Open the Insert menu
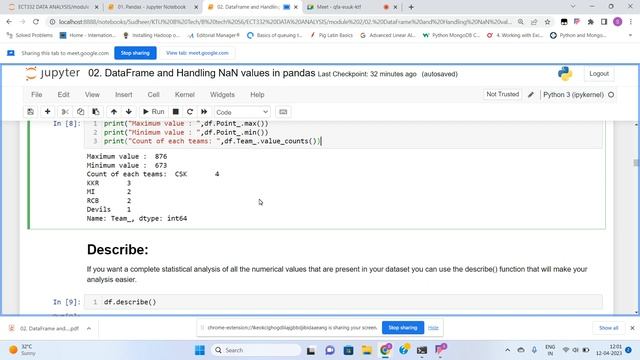The width and height of the screenshot is (640, 360). (x=124, y=95)
